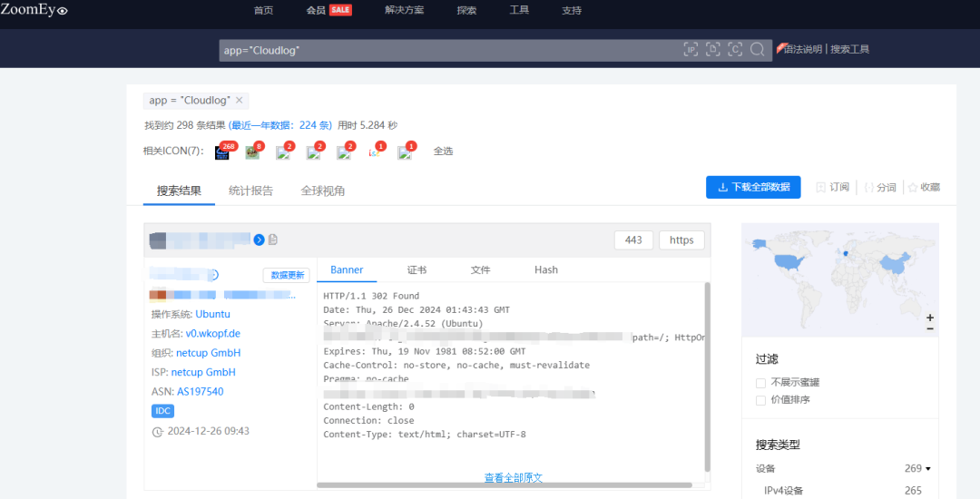Click hostname v0.wkopf.de link
Viewport: 980px width, 499px height.
(x=213, y=334)
